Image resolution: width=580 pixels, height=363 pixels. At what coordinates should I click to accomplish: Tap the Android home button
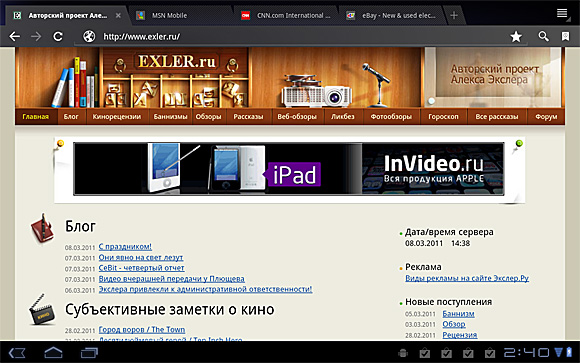point(53,352)
